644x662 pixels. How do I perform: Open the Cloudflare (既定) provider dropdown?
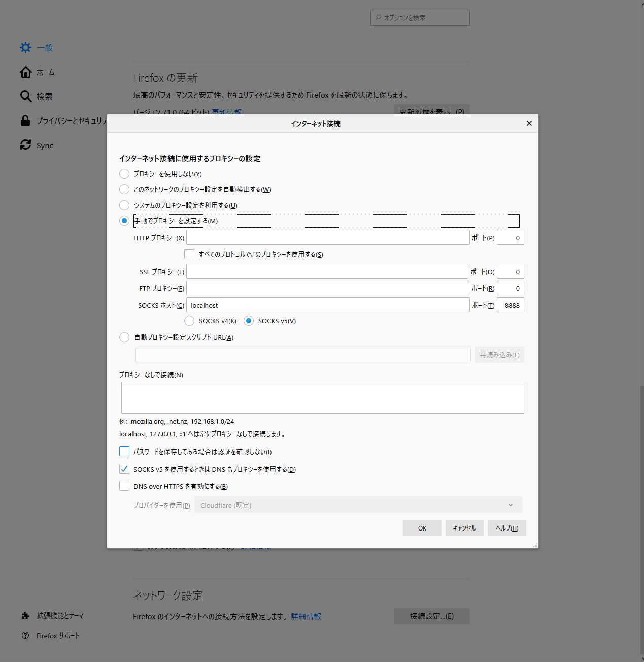pyautogui.click(x=358, y=505)
